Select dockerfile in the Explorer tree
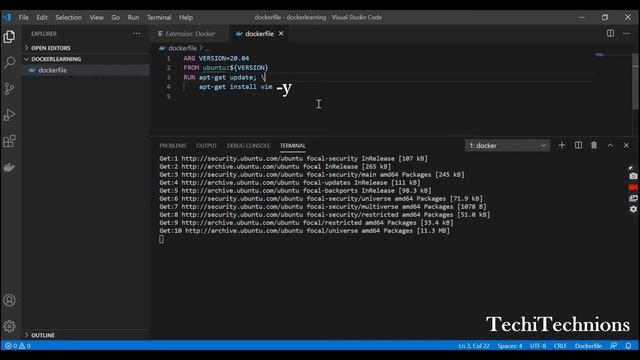The width and height of the screenshot is (640, 360). [x=86, y=70]
